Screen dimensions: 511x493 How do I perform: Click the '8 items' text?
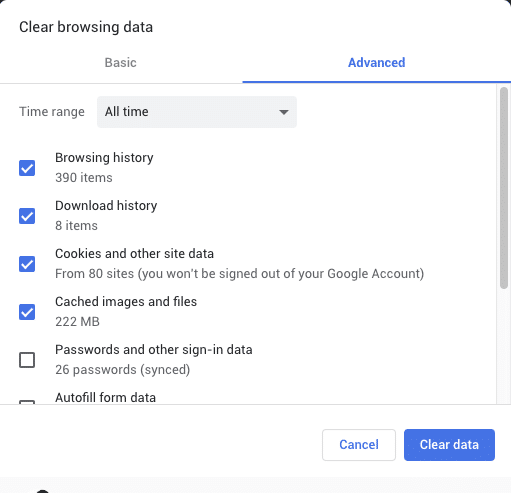coord(76,225)
